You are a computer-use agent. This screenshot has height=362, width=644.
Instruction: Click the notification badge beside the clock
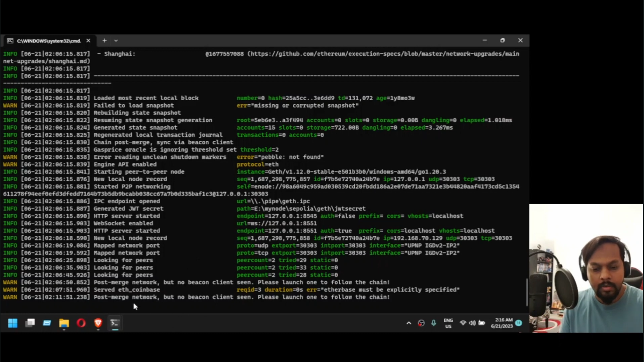coord(519,323)
